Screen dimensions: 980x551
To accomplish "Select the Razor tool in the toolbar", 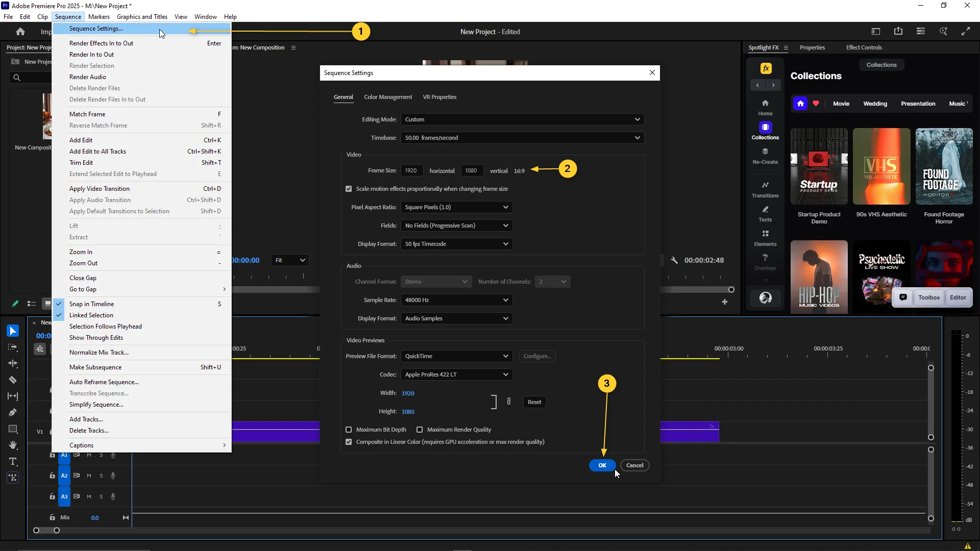I will click(x=13, y=380).
